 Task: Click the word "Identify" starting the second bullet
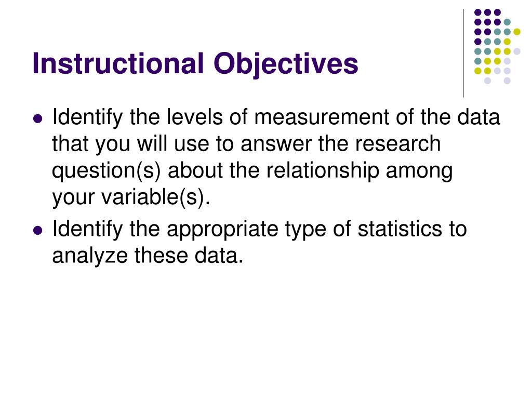pyautogui.click(x=87, y=230)
